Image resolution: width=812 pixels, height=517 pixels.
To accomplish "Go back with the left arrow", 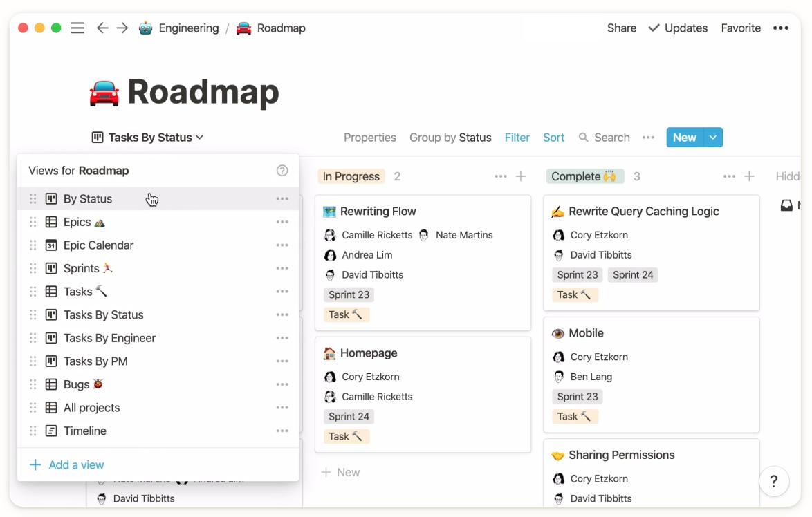I will coord(102,28).
